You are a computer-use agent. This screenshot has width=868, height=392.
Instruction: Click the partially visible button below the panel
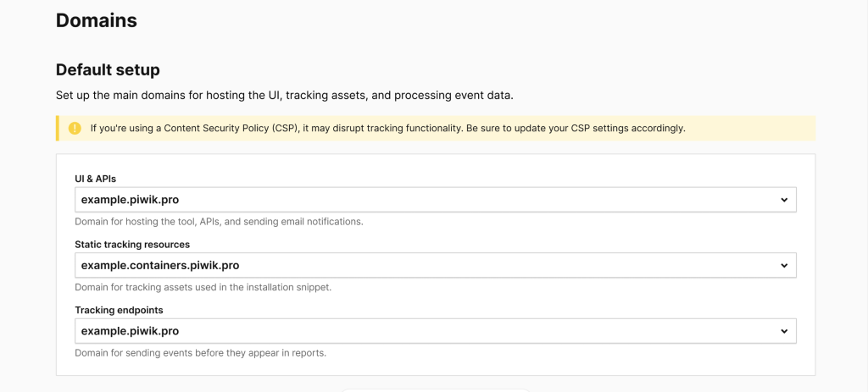click(436, 389)
